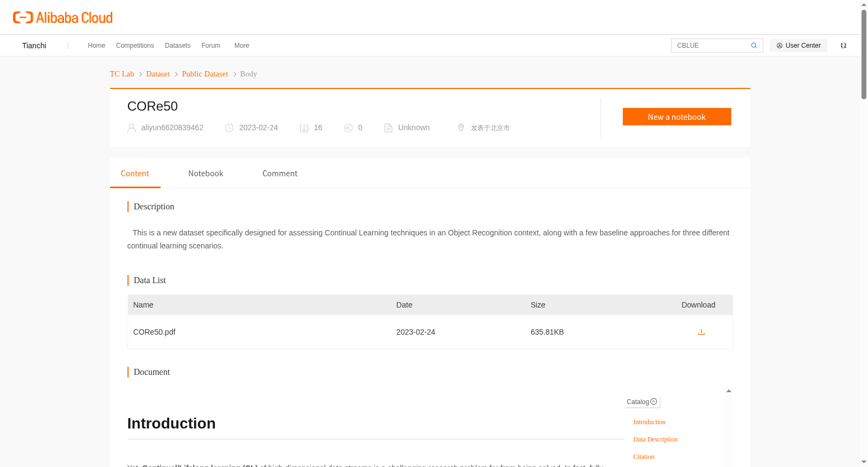Click the 635.81KB size cell
This screenshot has height=467, width=868.
(547, 332)
